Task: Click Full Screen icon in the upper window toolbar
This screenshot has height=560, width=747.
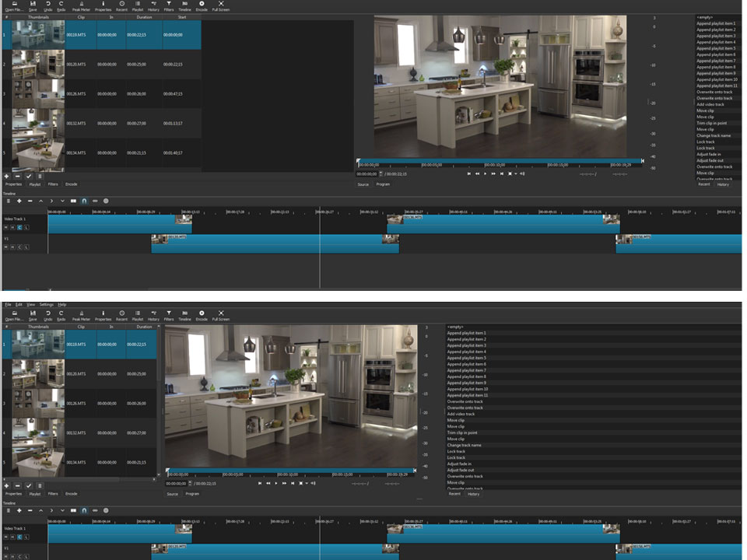Action: [220, 5]
